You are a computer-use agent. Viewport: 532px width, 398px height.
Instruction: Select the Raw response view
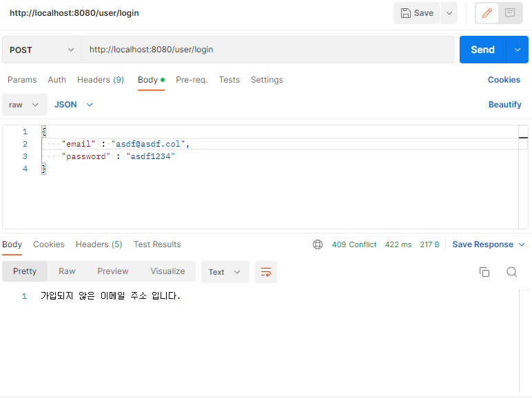coord(67,271)
